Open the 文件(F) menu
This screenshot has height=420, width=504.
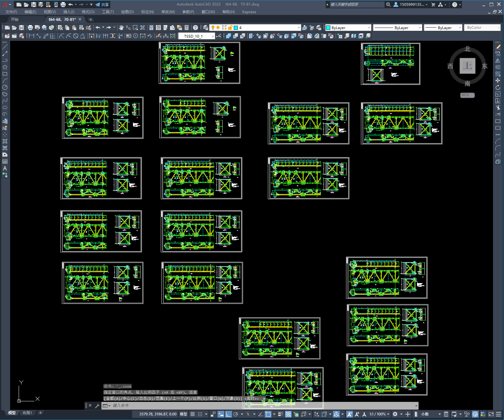pyautogui.click(x=11, y=12)
